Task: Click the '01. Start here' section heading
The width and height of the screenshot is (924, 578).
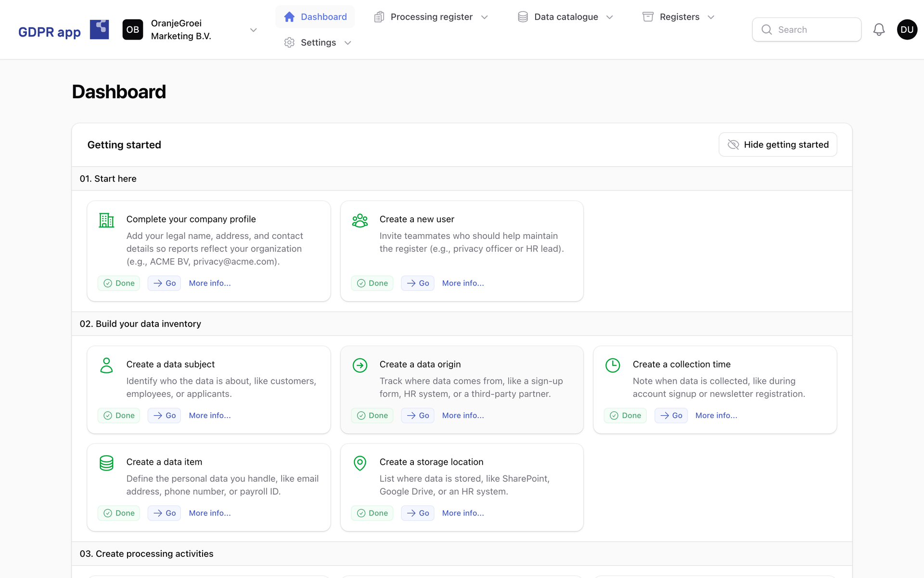Action: [108, 179]
